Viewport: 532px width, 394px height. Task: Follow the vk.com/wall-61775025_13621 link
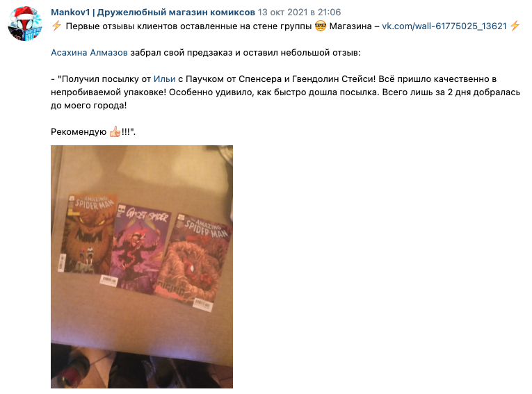[444, 26]
